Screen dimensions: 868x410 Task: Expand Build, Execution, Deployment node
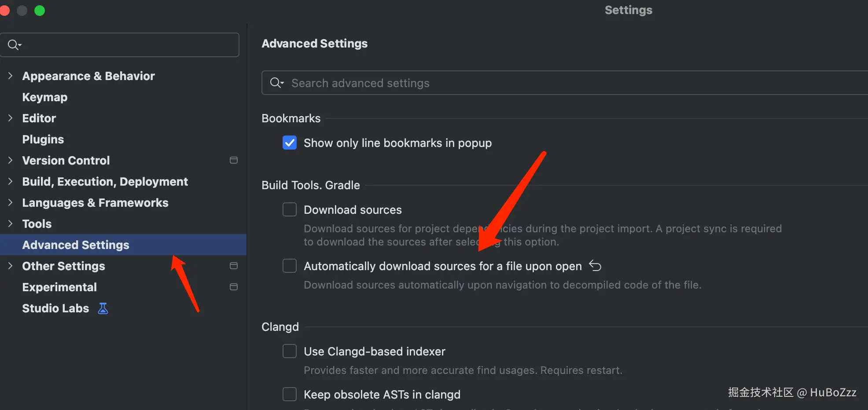(x=10, y=181)
